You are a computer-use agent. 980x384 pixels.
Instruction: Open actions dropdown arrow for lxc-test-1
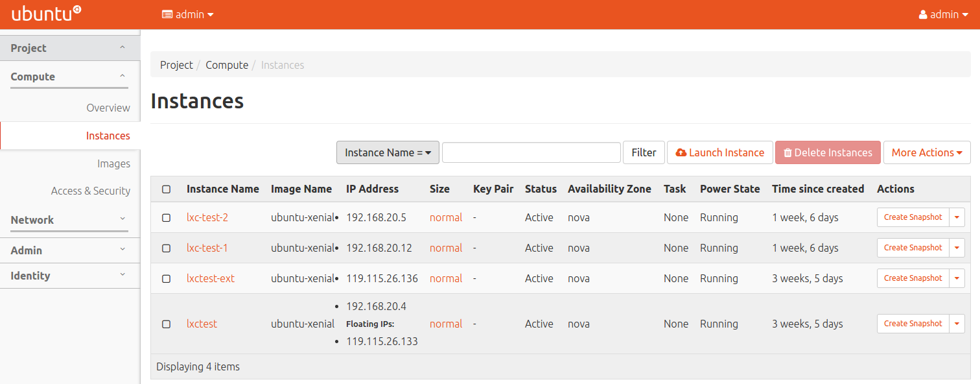click(x=957, y=248)
